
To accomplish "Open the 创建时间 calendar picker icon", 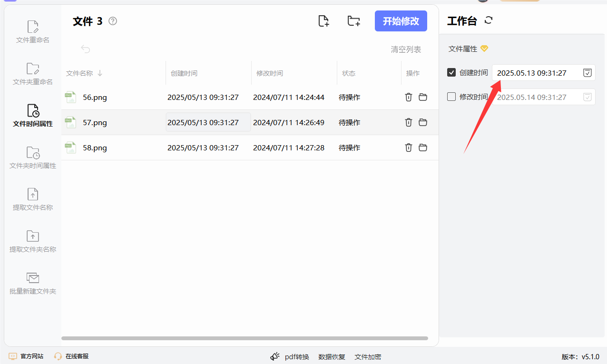I will click(587, 73).
